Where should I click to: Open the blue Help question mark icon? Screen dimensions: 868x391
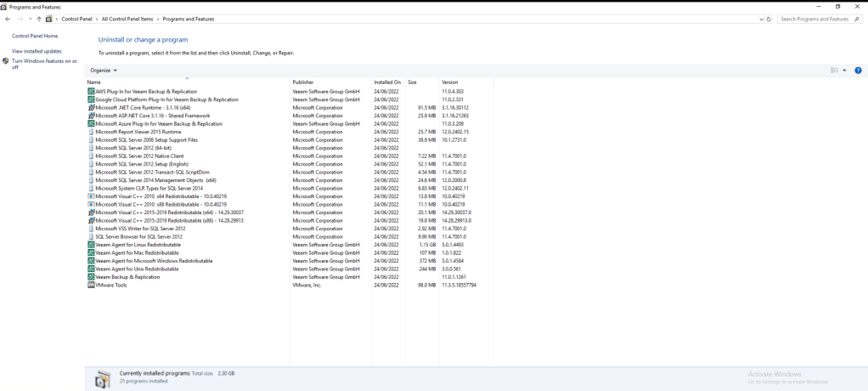tap(858, 71)
